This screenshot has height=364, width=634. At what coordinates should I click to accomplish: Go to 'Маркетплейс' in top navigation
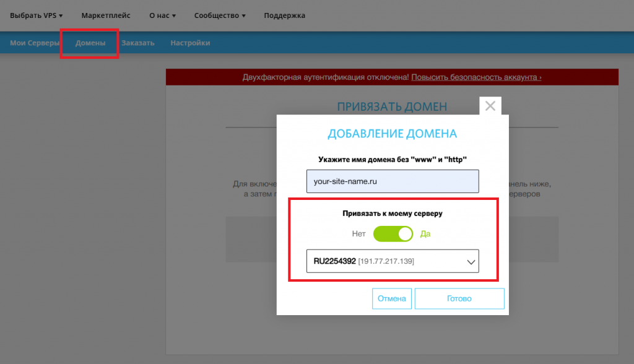tap(106, 15)
